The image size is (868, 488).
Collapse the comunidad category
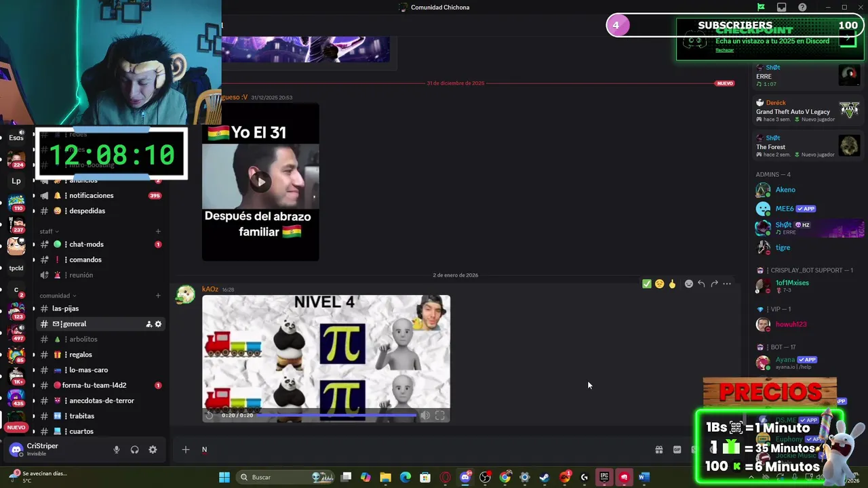(x=58, y=296)
